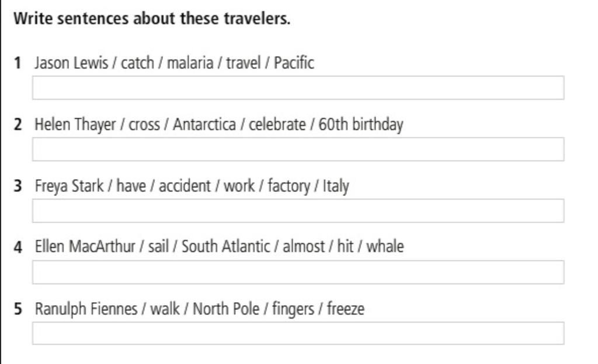
Task: Click the heading 'Write sentences about these travelers.'
Action: pyautogui.click(x=152, y=18)
